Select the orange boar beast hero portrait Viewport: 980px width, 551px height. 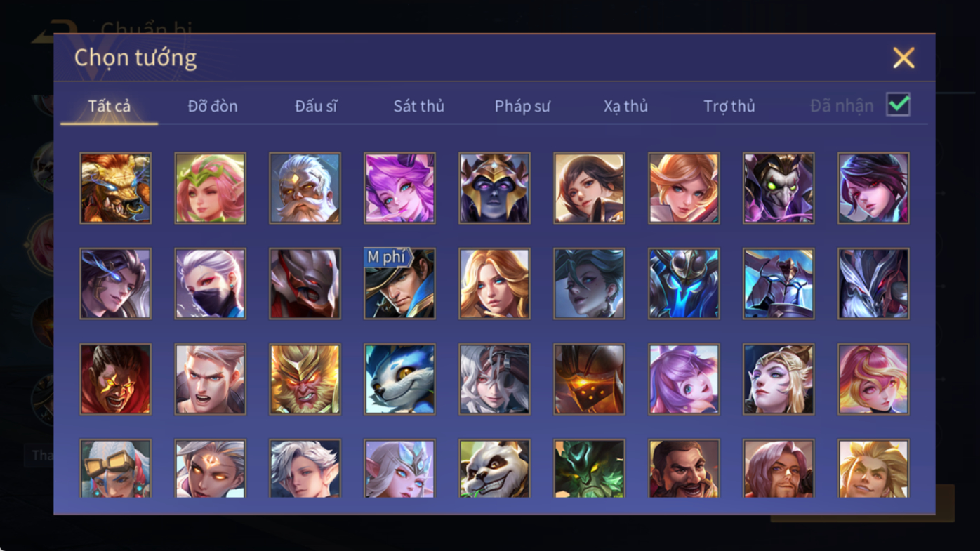click(x=115, y=188)
